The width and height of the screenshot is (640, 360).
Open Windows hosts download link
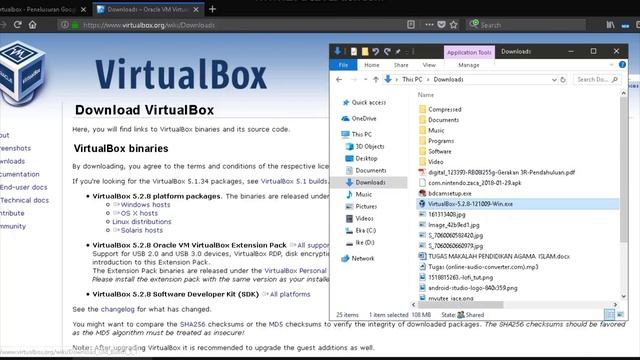click(x=145, y=204)
